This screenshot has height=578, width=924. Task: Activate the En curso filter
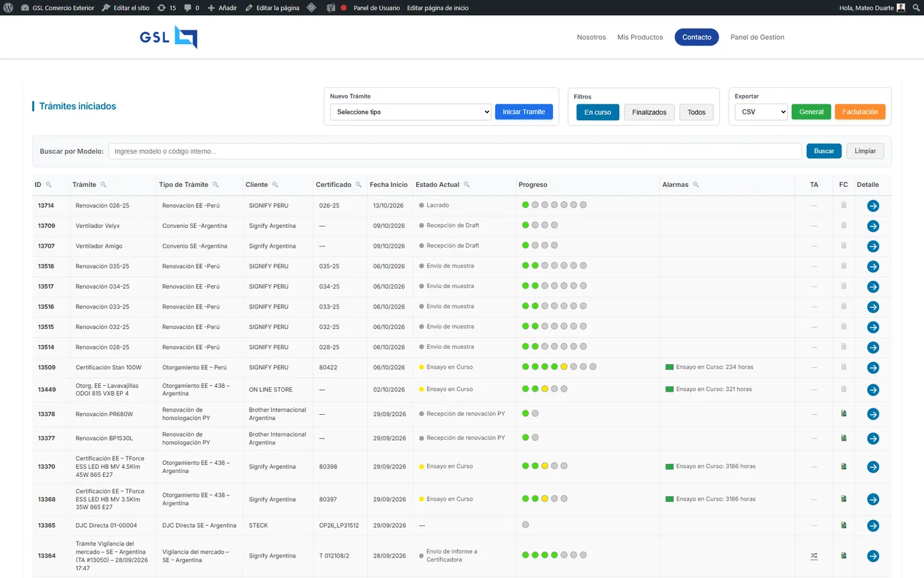point(598,112)
